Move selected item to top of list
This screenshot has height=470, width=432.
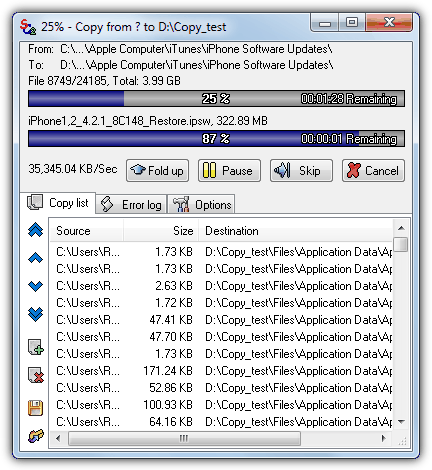click(35, 230)
